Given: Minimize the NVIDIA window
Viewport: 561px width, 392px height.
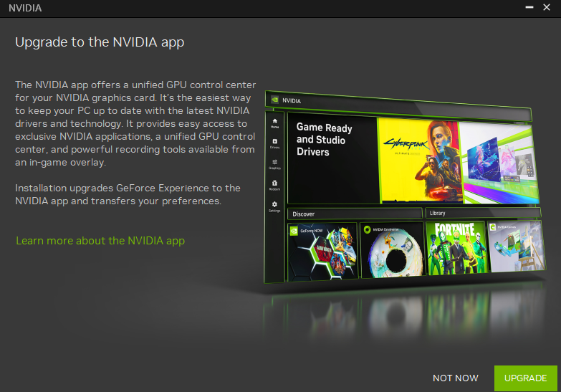Looking at the screenshot, I should click(529, 7).
